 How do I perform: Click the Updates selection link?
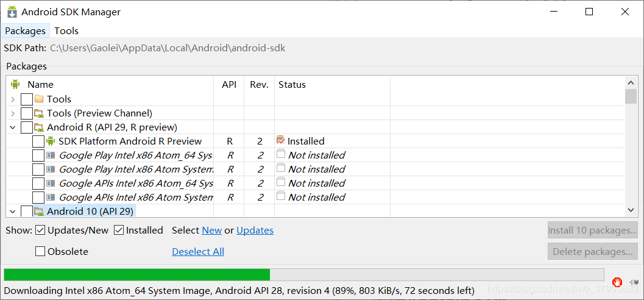click(x=255, y=230)
